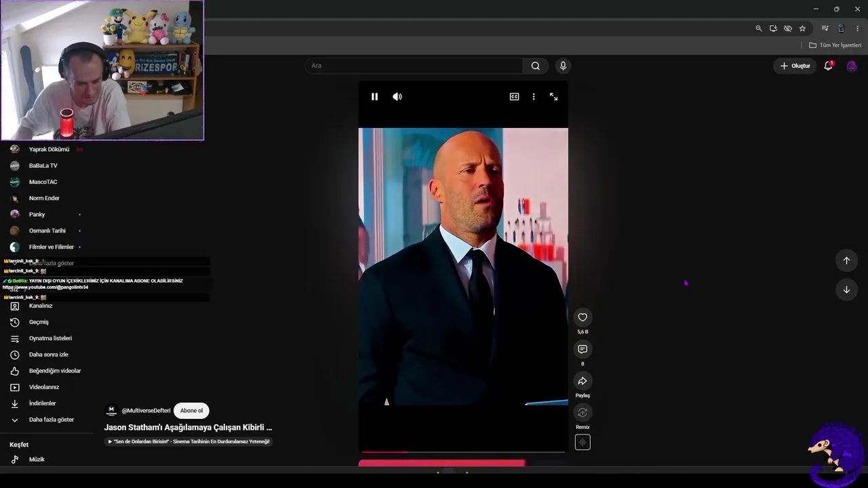Open the YouTube account avatar menu

point(852,66)
